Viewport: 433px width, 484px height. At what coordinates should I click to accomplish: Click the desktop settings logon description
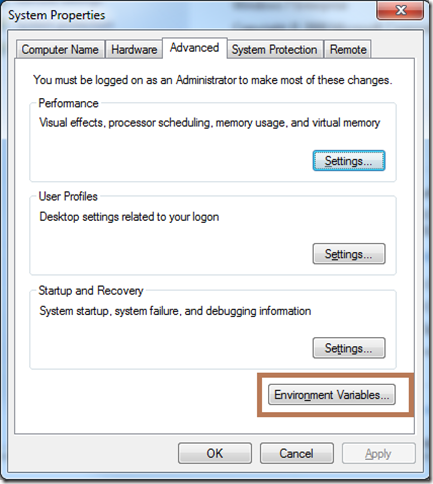pyautogui.click(x=129, y=217)
